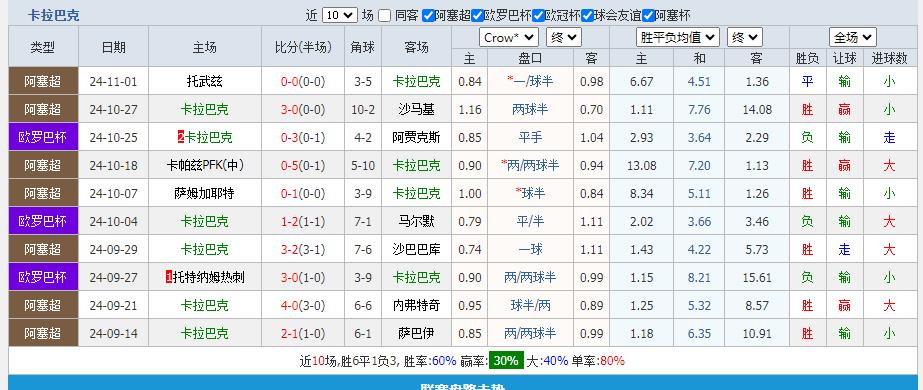Click home team 卡帕兹PFK(中)

(x=204, y=166)
